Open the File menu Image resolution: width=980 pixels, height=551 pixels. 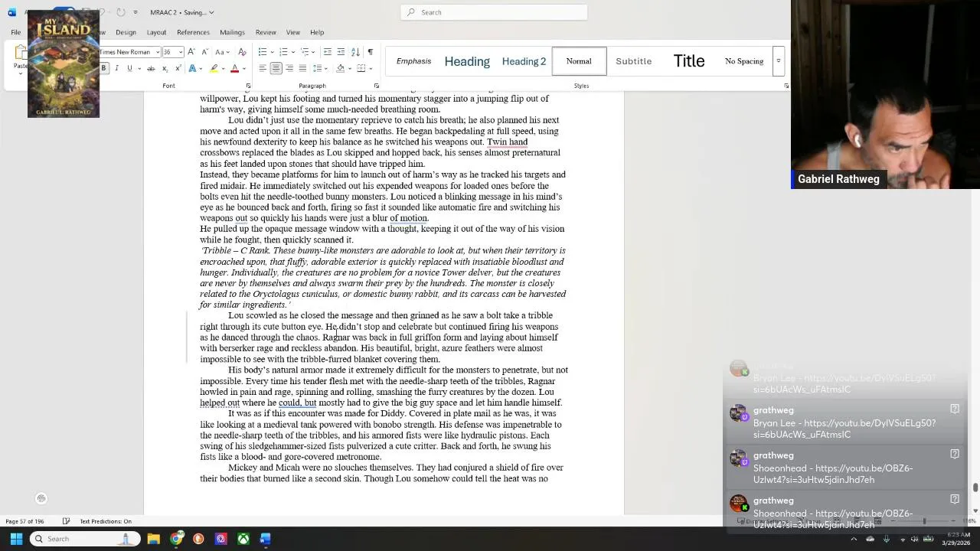point(15,32)
